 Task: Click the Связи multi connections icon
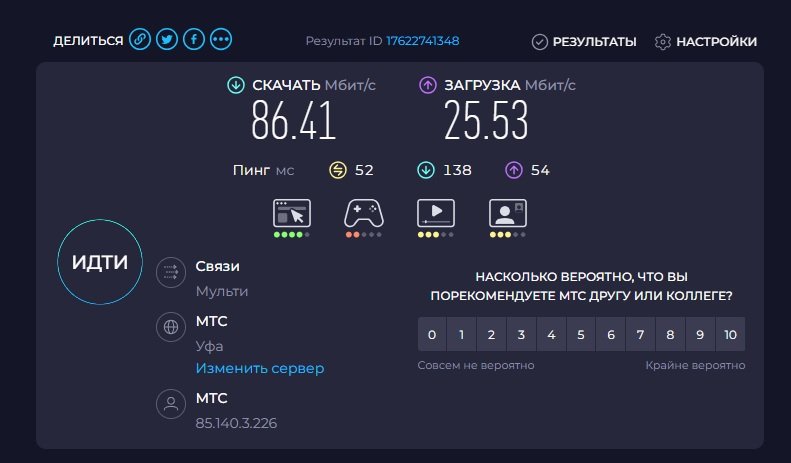pos(171,272)
